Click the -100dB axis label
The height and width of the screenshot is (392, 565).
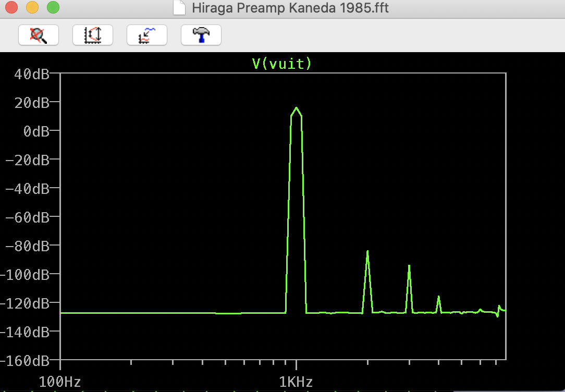(25, 275)
